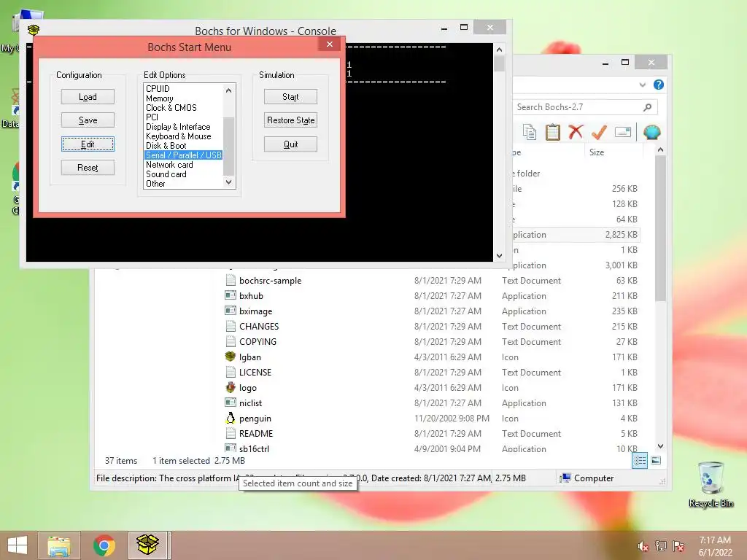This screenshot has width=747, height=560.
Task: Click the Load configuration button
Action: coord(88,97)
